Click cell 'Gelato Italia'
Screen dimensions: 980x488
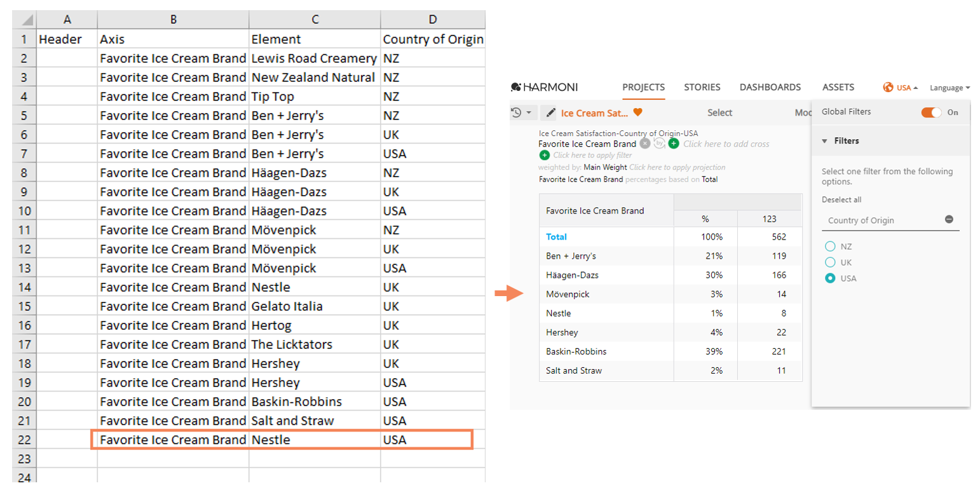click(x=315, y=306)
